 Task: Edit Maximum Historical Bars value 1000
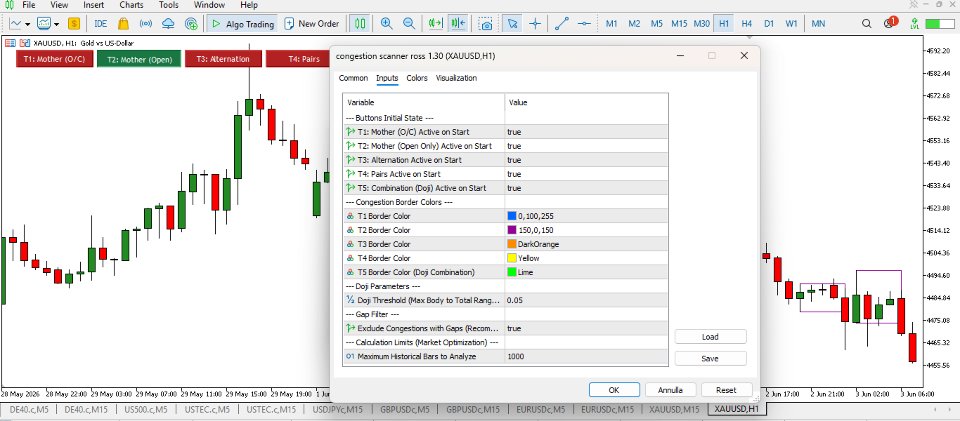(586, 356)
